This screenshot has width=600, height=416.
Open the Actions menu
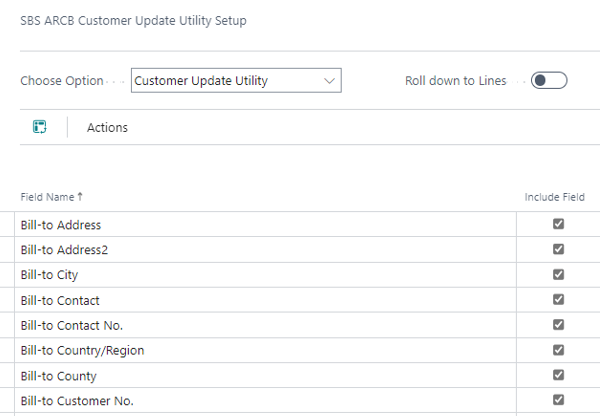coord(107,127)
